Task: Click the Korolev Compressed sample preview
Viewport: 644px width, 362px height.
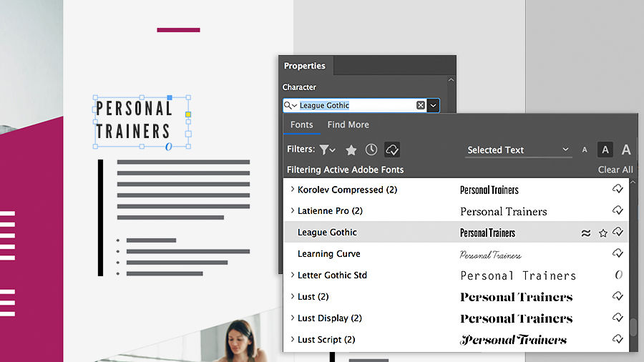Action: point(489,190)
